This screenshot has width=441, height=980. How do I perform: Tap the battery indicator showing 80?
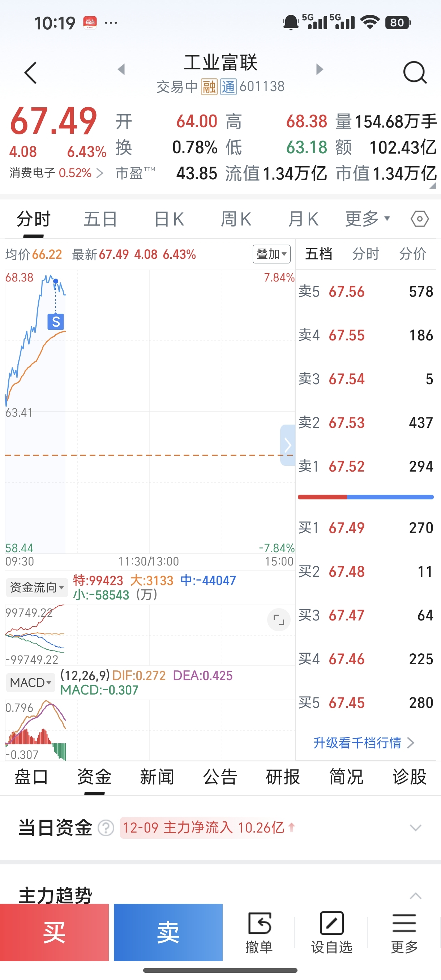pyautogui.click(x=398, y=22)
